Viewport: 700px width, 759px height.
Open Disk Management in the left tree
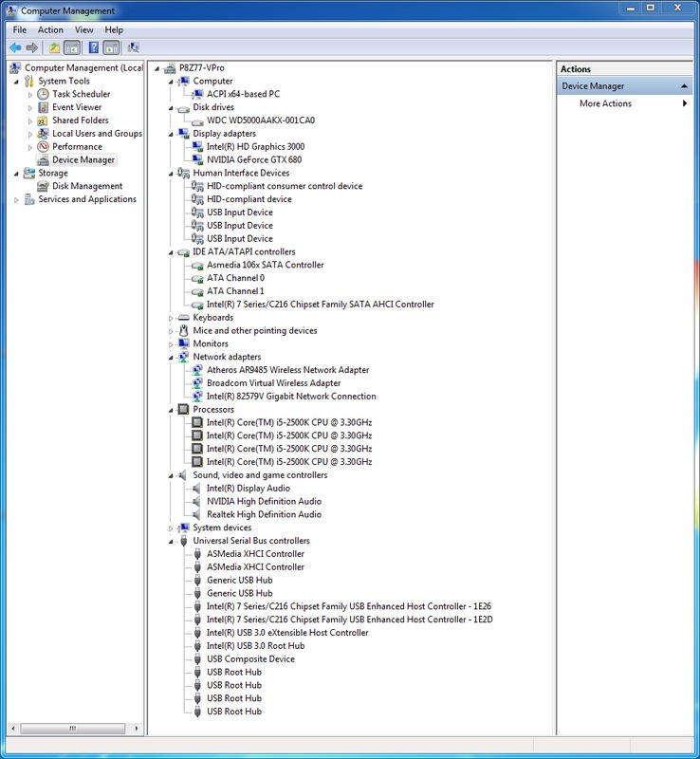click(x=87, y=186)
